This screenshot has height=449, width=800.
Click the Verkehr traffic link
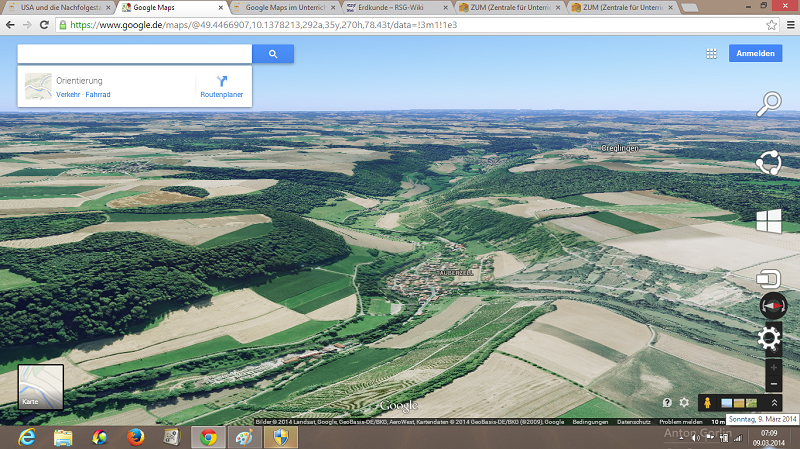click(x=68, y=94)
